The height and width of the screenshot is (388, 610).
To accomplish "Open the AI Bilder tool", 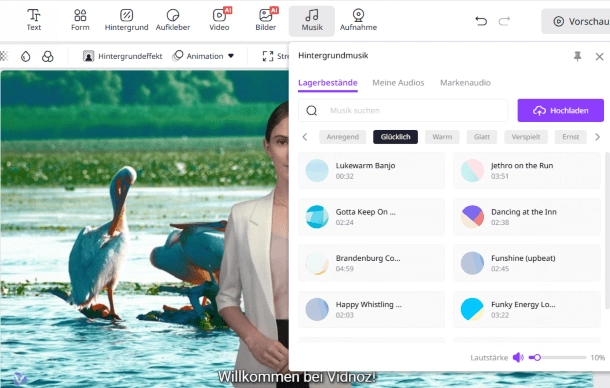I will point(266,20).
